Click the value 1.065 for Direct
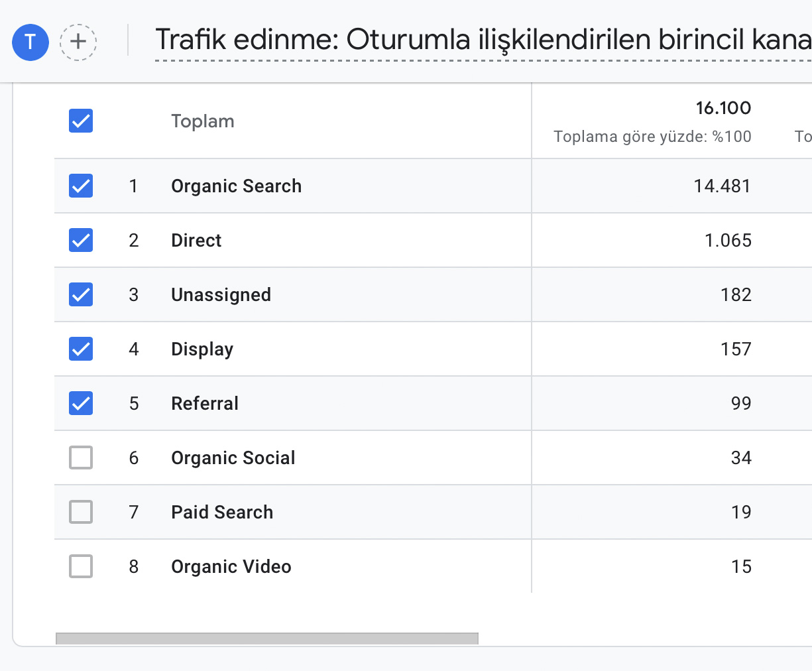 click(728, 241)
